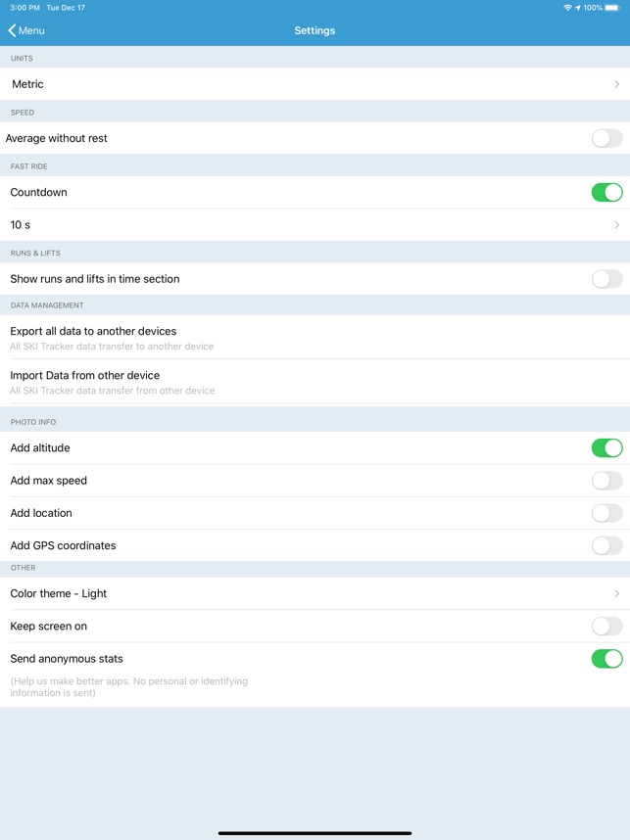This screenshot has height=840, width=630.
Task: Go back to Menu
Action: coord(31,30)
